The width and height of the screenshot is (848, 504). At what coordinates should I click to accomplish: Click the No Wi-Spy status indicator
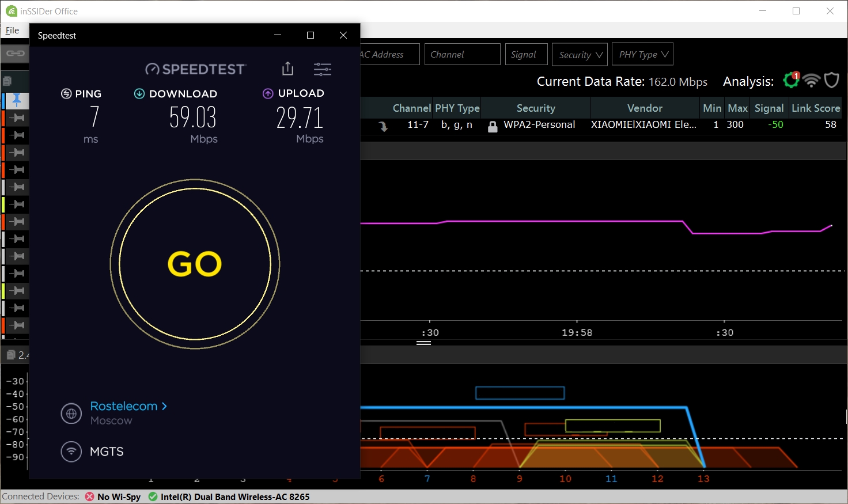tap(113, 497)
